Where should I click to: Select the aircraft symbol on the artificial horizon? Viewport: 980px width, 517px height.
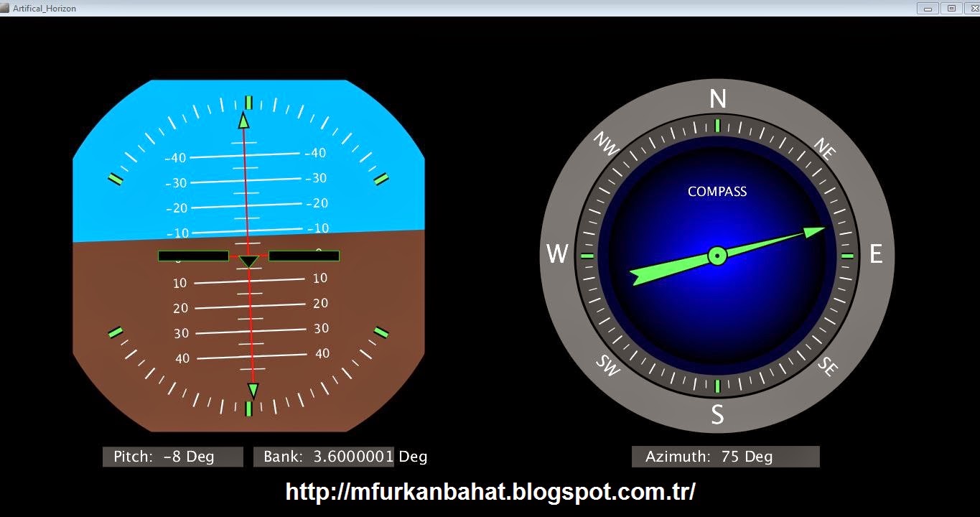[248, 257]
